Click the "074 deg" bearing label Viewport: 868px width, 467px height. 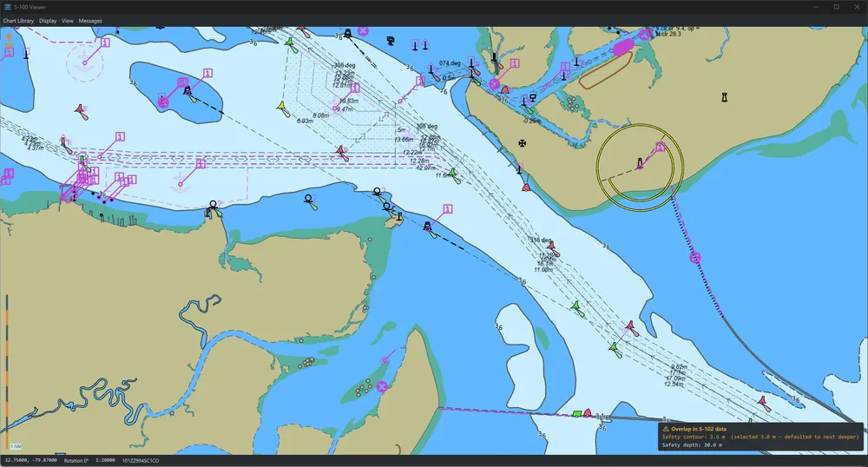pos(450,63)
